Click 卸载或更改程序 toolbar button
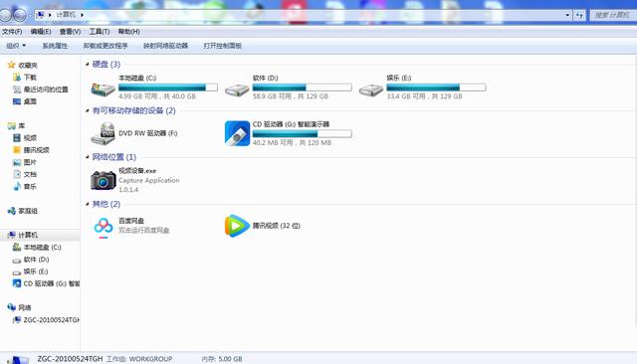 [106, 46]
